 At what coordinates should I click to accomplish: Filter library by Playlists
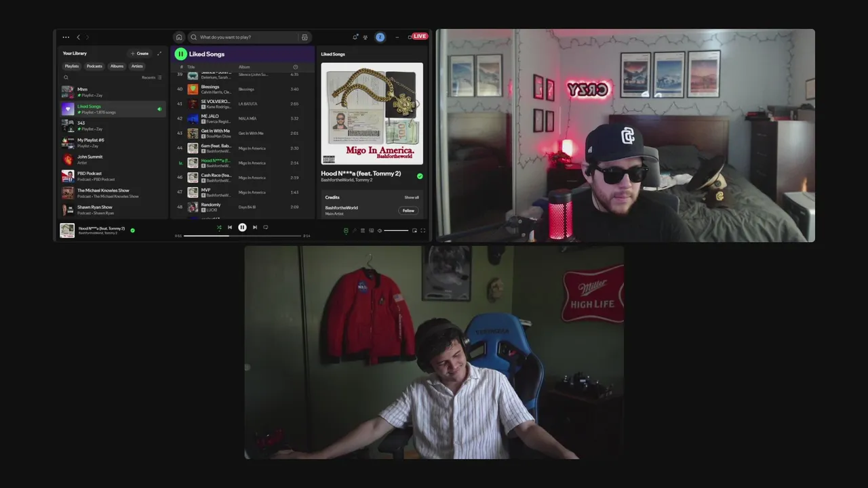pos(72,66)
